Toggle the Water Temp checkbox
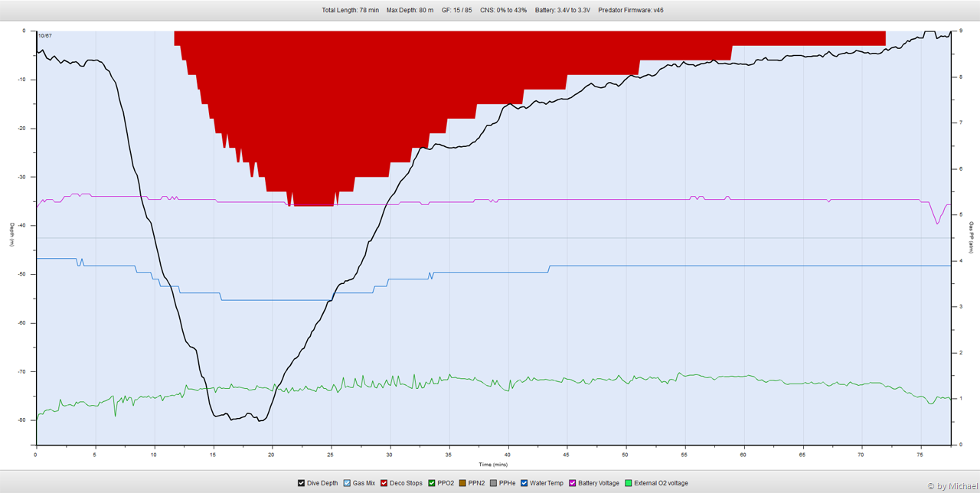The image size is (980, 493). (524, 483)
